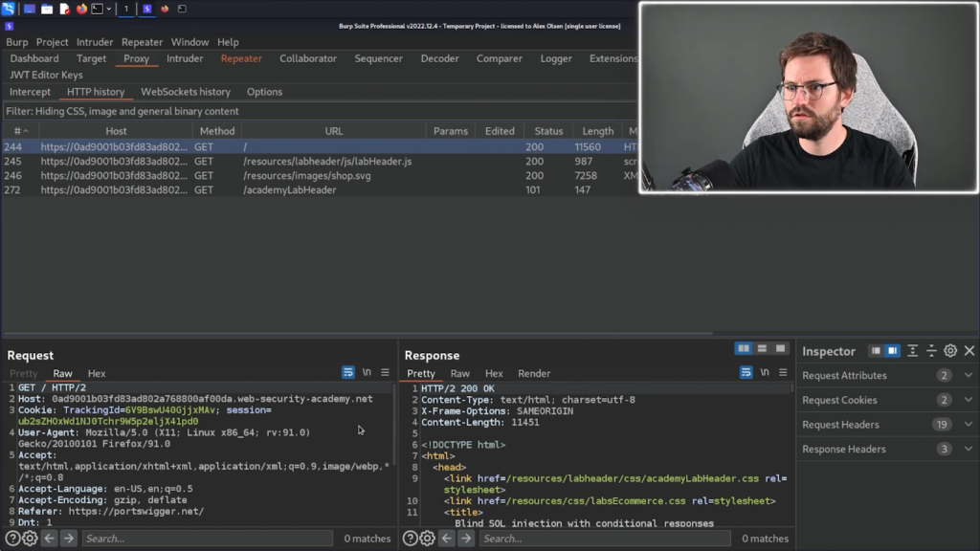The width and height of the screenshot is (980, 551).
Task: Expand Request Headers chevron in Inspector
Action: 969,425
